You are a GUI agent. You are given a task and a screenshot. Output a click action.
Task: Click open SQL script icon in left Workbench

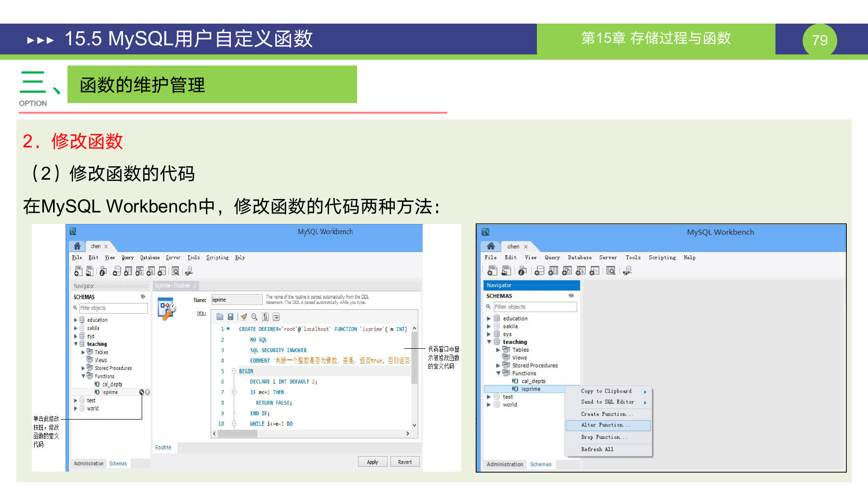(90, 271)
